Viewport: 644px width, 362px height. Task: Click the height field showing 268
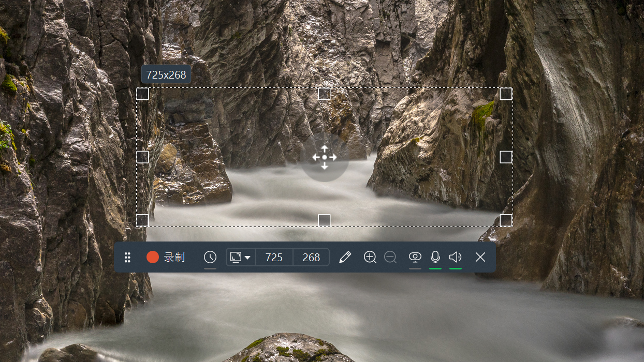tap(311, 257)
